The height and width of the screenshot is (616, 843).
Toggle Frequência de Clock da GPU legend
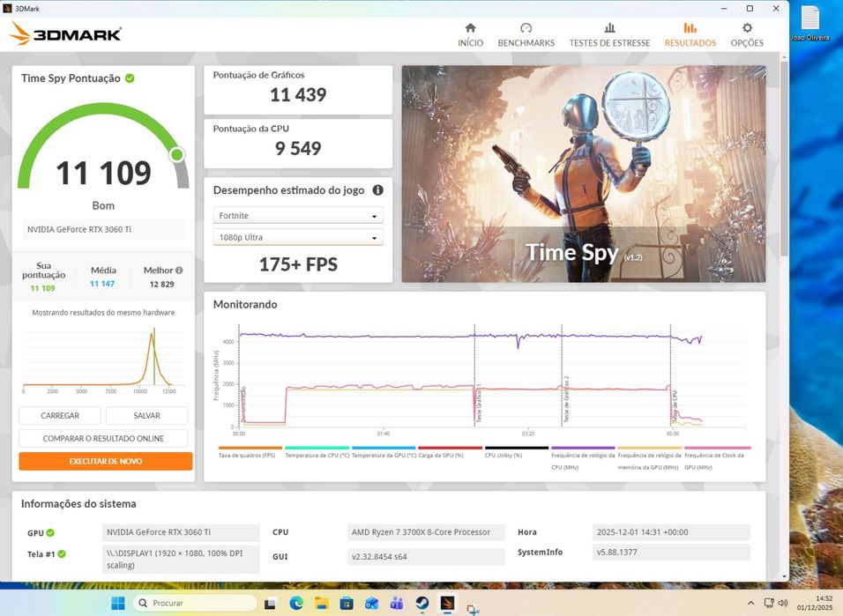tap(717, 457)
